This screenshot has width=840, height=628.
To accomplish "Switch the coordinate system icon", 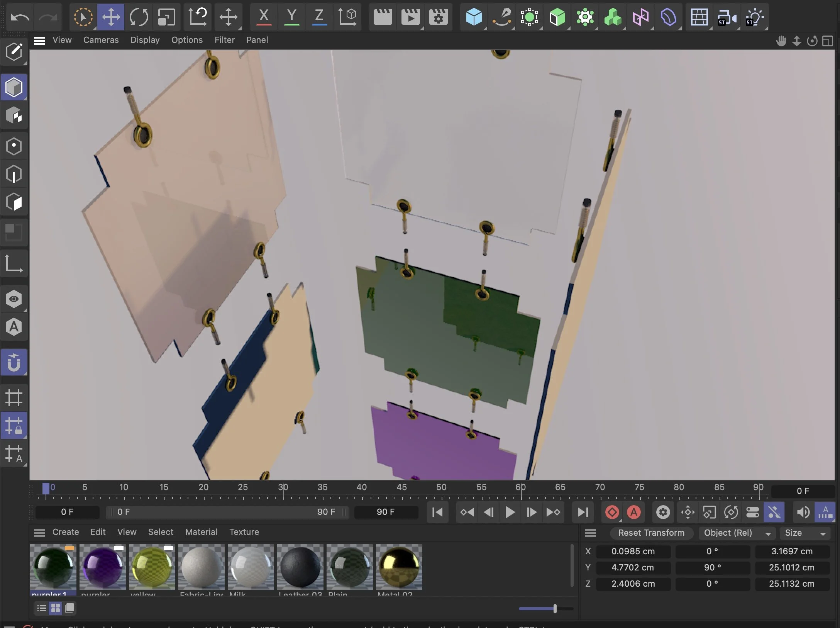I will (x=347, y=17).
